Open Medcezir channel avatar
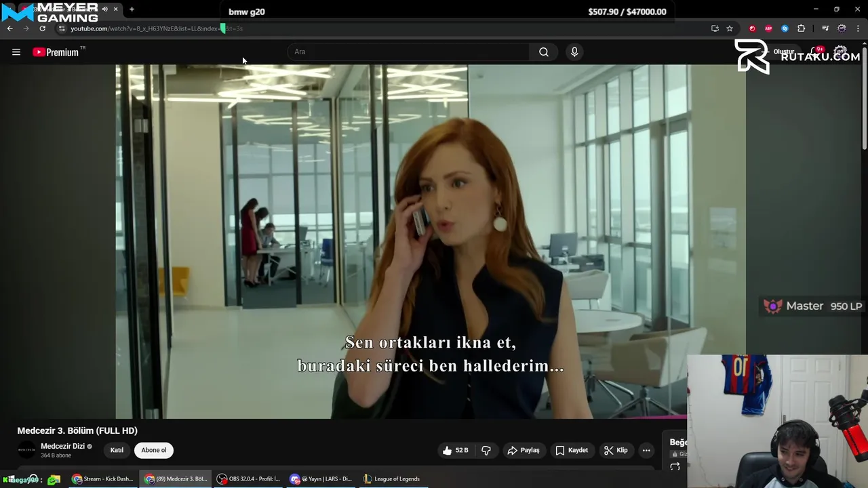This screenshot has width=868, height=488. 26,450
